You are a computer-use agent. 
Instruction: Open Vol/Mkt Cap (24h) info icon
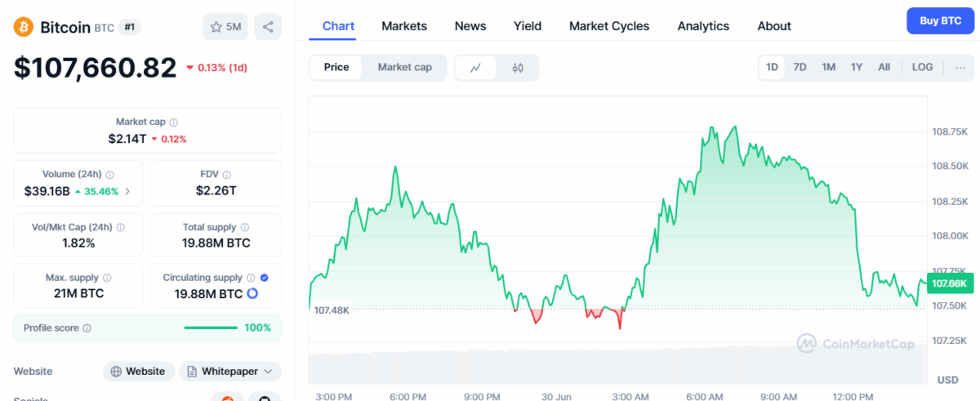click(x=119, y=228)
